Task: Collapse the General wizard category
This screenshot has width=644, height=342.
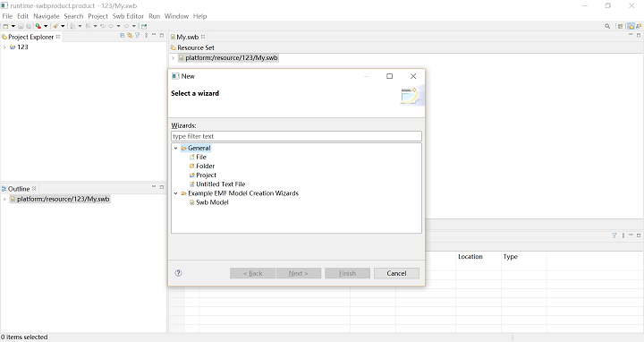Action: click(x=176, y=148)
